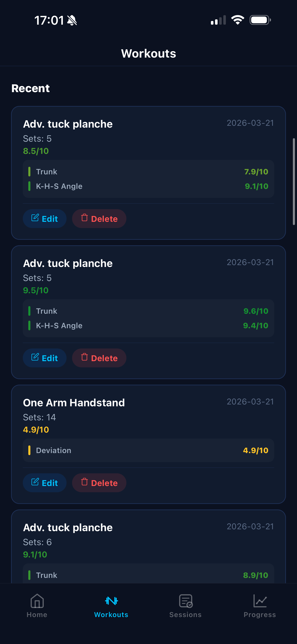Screen dimensions: 297x644
Task: Tap the battery status icon
Action: 260,20
